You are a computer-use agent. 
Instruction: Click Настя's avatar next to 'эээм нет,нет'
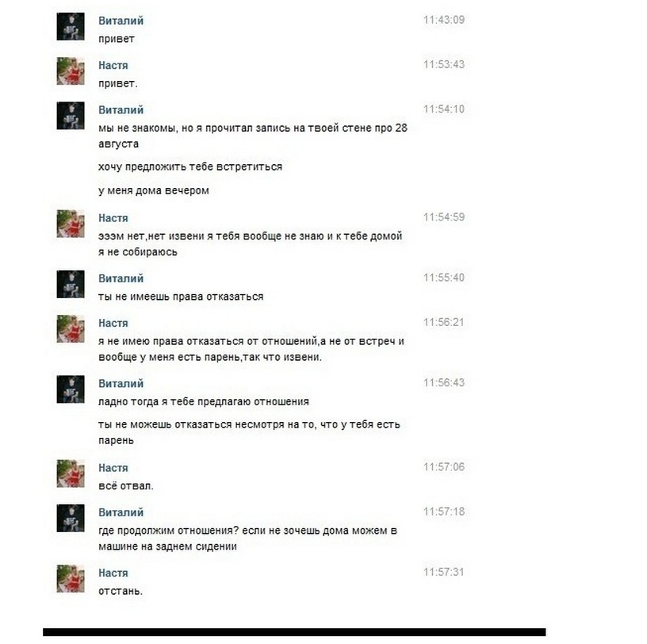coord(71,224)
